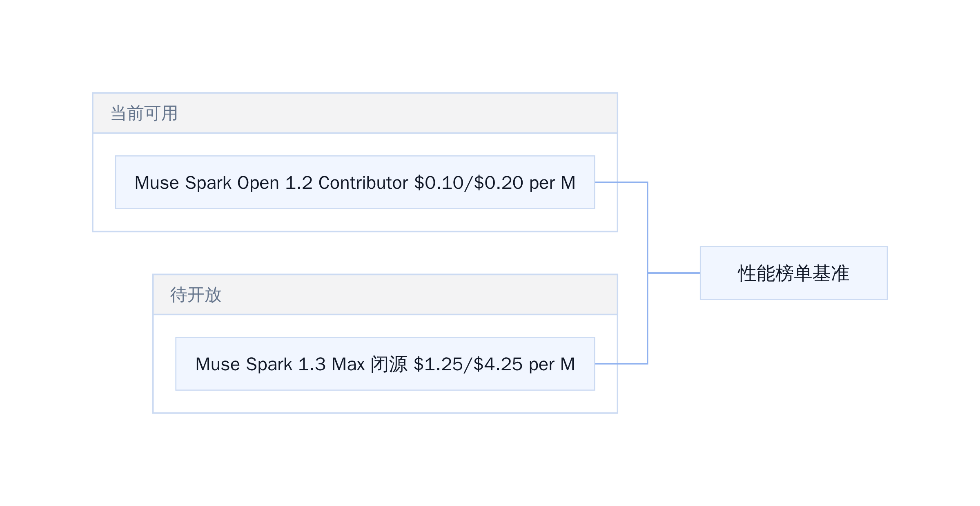Image resolution: width=980 pixels, height=506 pixels.
Task: Click the 待开放 label text
Action: tap(196, 295)
